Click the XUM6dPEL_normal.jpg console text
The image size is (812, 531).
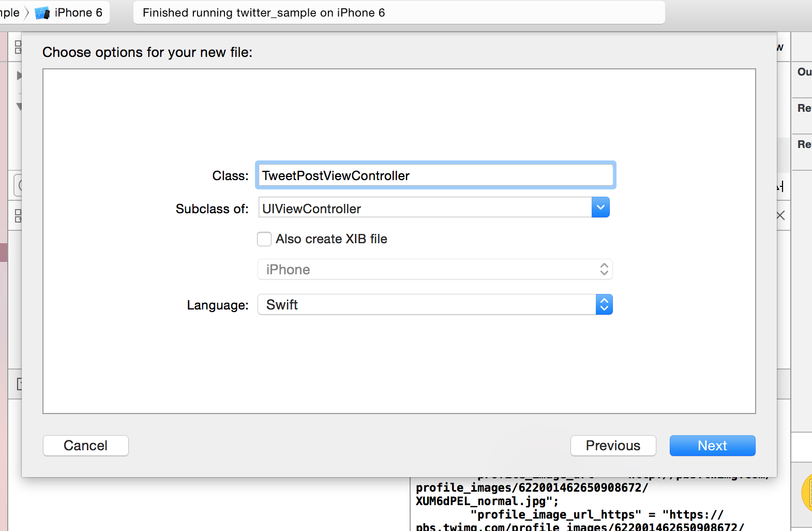coord(487,501)
